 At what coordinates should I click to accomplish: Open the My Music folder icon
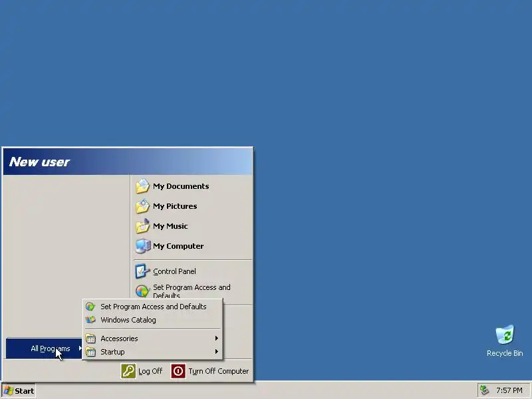click(142, 226)
